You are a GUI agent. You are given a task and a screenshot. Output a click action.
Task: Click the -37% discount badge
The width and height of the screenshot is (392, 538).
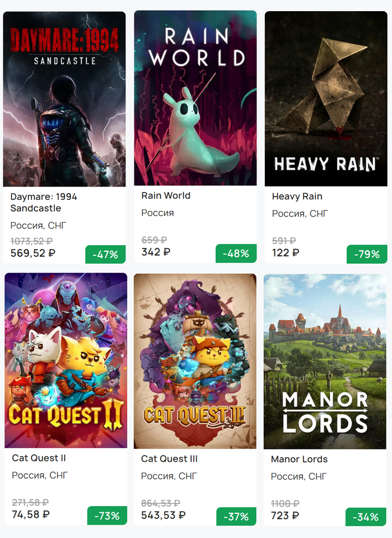(x=236, y=516)
